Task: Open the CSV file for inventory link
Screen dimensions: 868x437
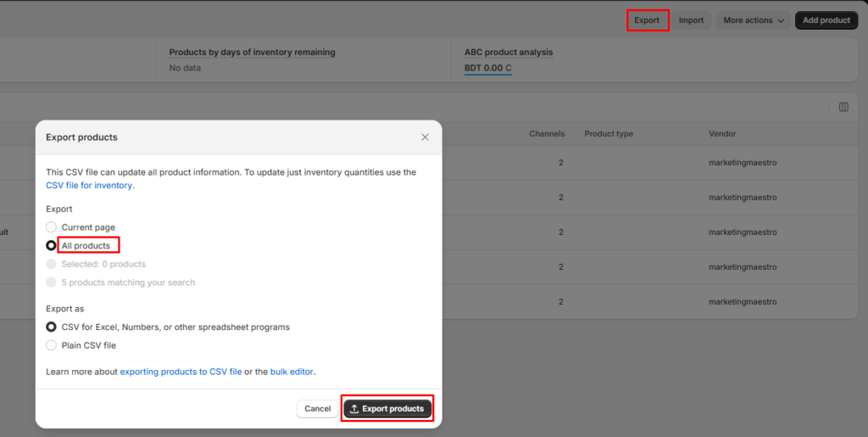Action: pos(88,186)
